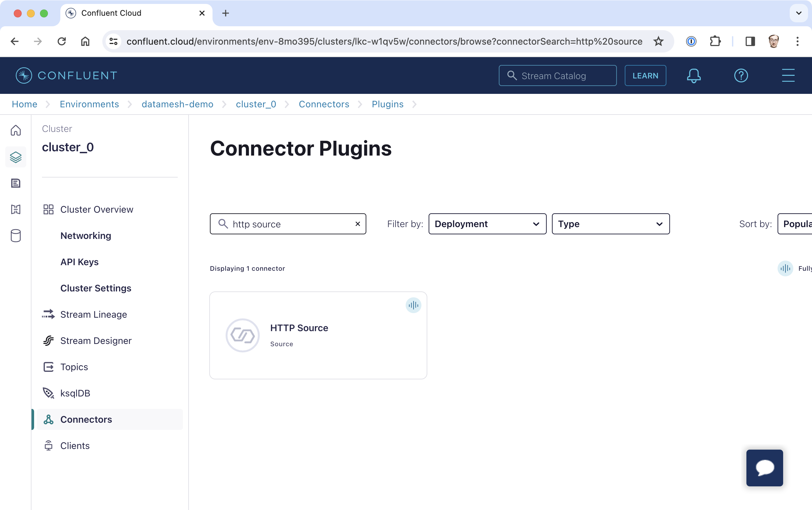812x510 pixels.
Task: Bookmark page with the star icon
Action: pyautogui.click(x=658, y=41)
